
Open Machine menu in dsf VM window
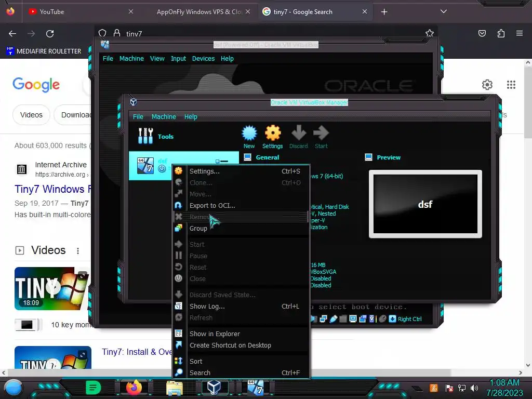pos(131,59)
